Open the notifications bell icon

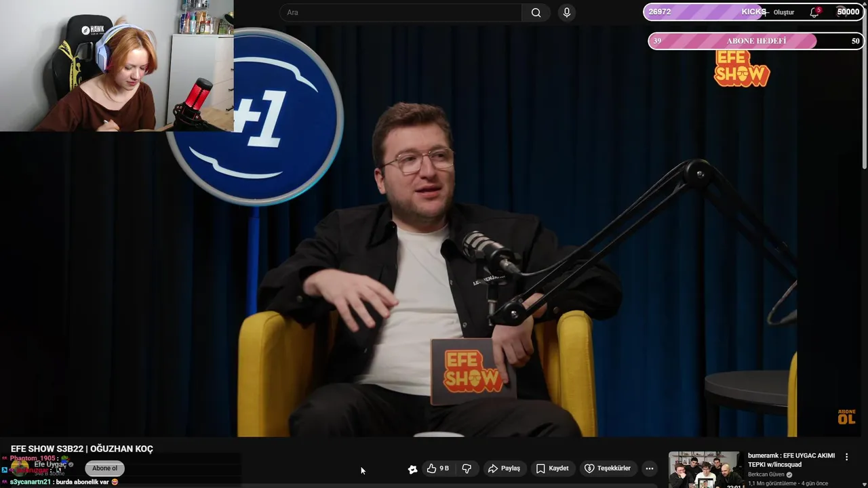(814, 12)
